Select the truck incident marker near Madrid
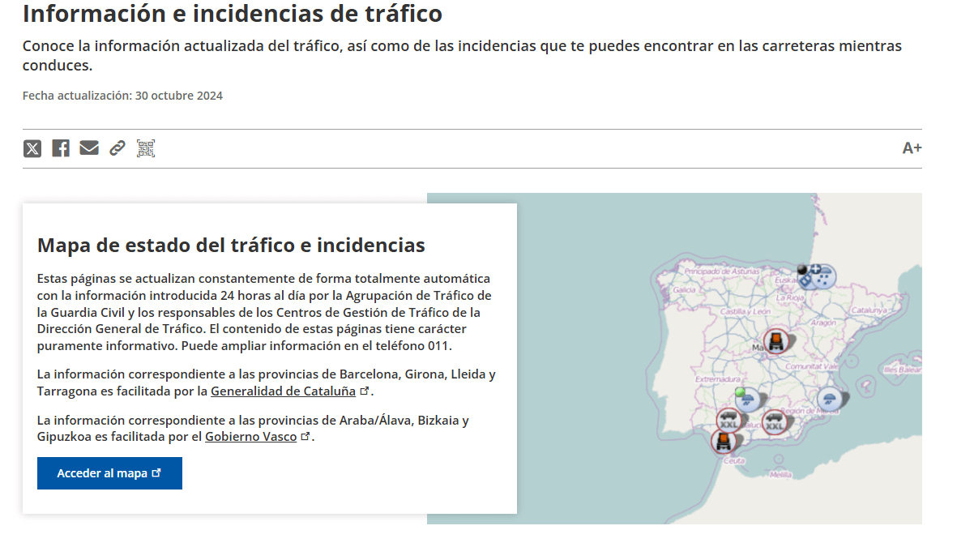The height and width of the screenshot is (560, 957). pos(775,341)
